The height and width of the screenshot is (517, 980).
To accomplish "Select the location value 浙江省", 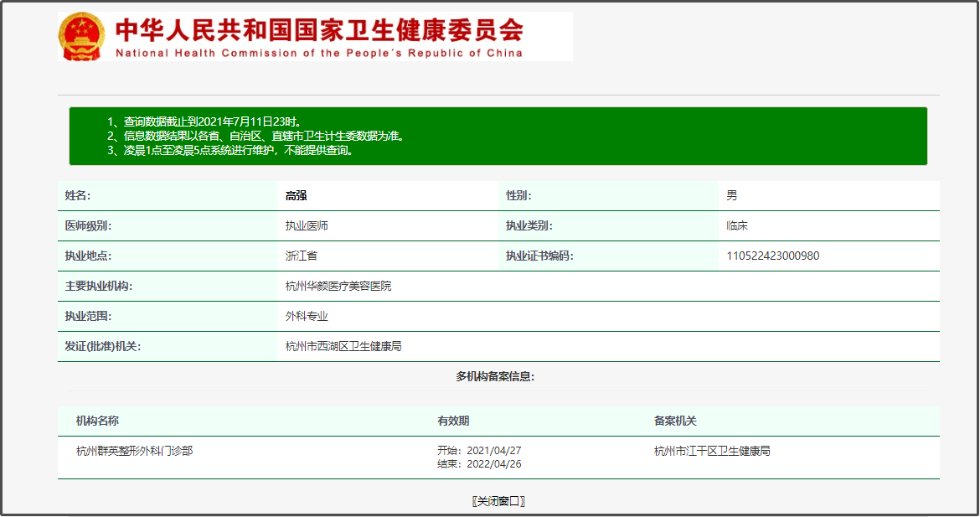I will 302,256.
